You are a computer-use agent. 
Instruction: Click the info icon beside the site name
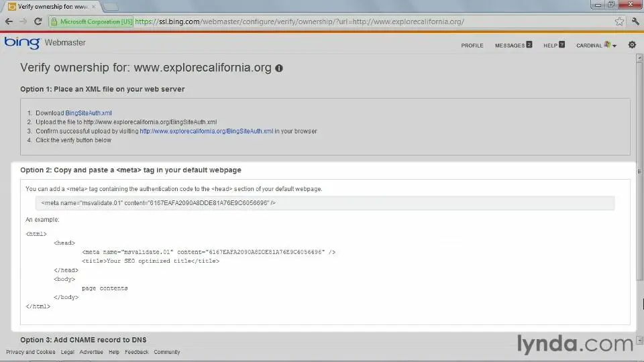[x=279, y=68]
